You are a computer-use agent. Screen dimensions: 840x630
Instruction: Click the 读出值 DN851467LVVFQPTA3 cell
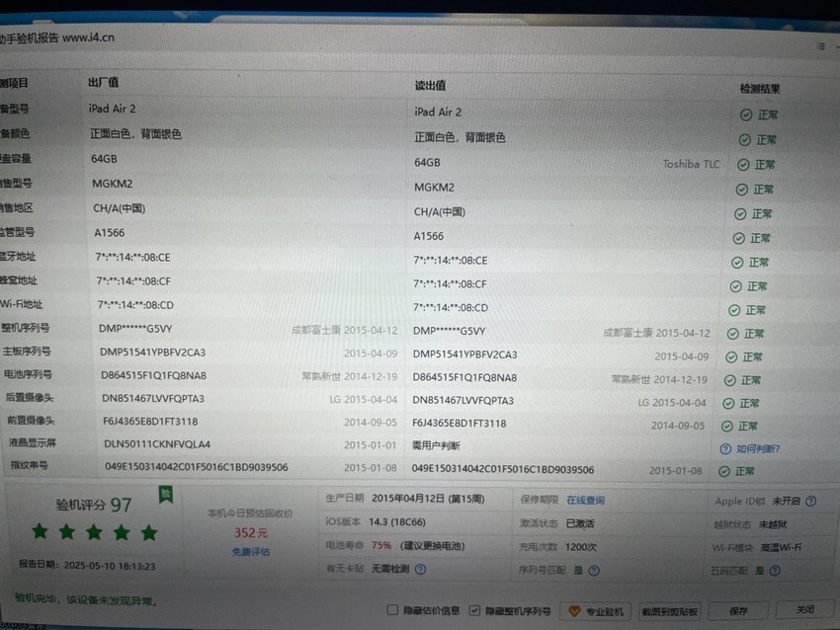tap(462, 400)
